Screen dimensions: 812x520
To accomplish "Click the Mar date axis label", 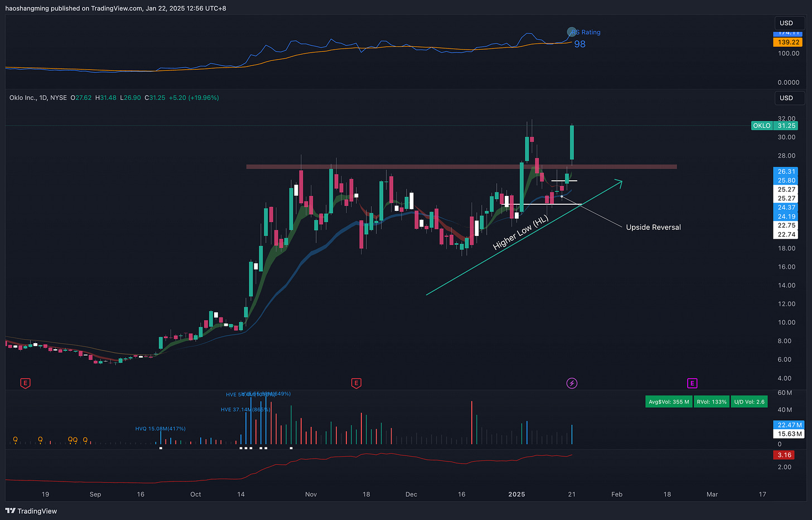I will (x=712, y=494).
